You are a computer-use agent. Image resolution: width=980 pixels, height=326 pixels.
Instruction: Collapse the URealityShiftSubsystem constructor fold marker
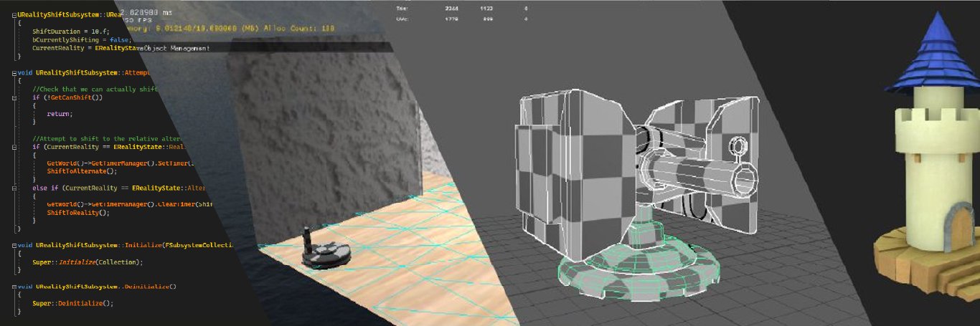(x=16, y=14)
